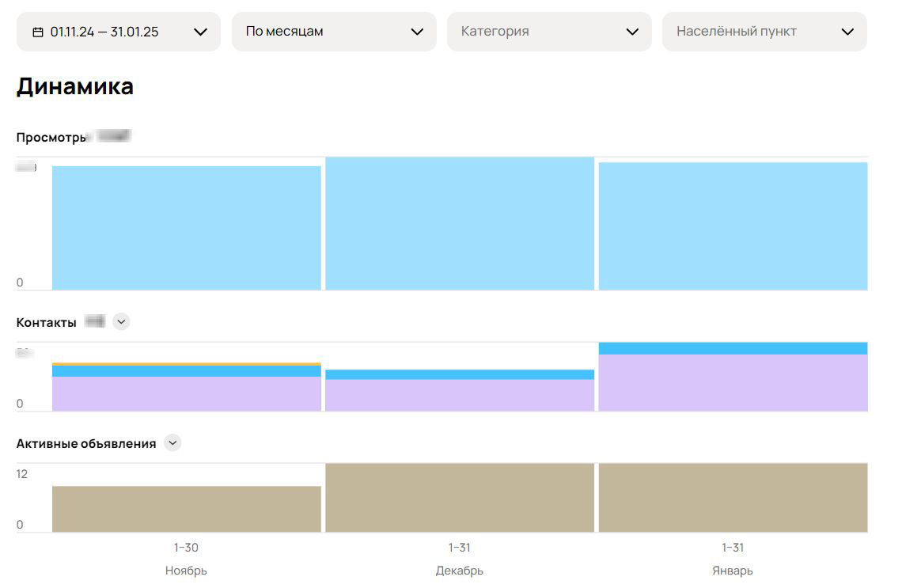This screenshot has width=902, height=588.
Task: Select the January views bar in Просмотры
Action: pyautogui.click(x=733, y=226)
